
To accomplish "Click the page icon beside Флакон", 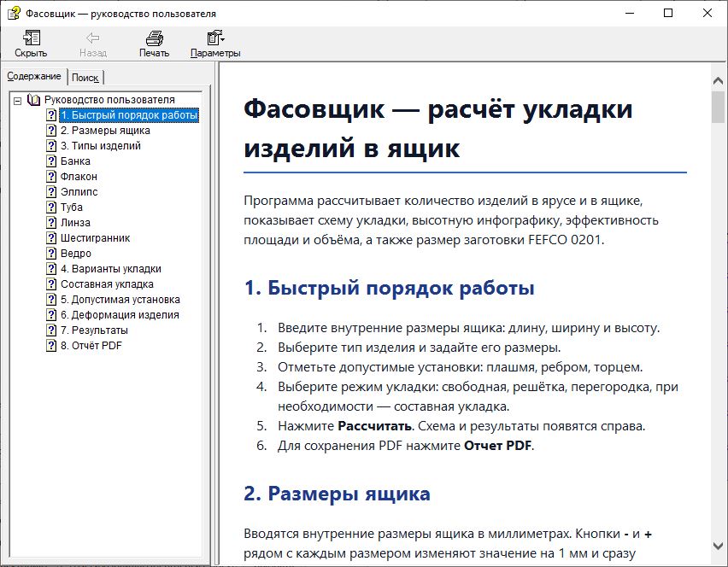I will click(x=51, y=176).
